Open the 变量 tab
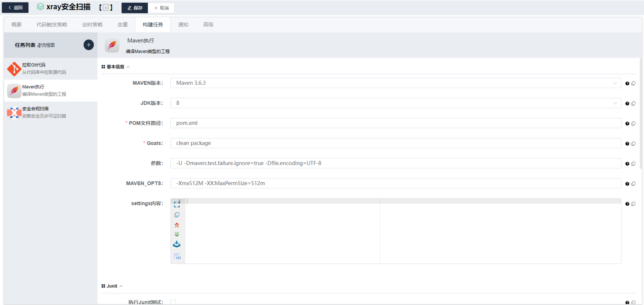The width and height of the screenshot is (644, 305). pyautogui.click(x=123, y=25)
